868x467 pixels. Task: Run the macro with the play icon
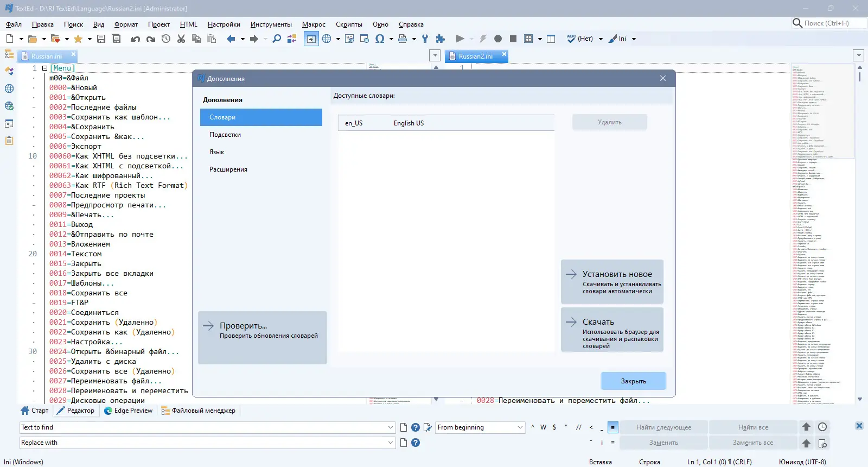pos(460,39)
